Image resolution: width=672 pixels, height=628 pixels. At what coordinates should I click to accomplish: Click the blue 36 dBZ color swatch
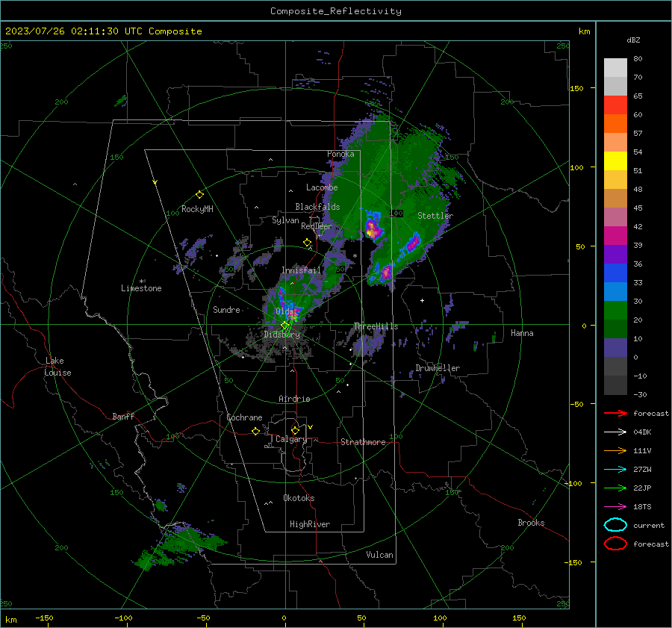615,273
